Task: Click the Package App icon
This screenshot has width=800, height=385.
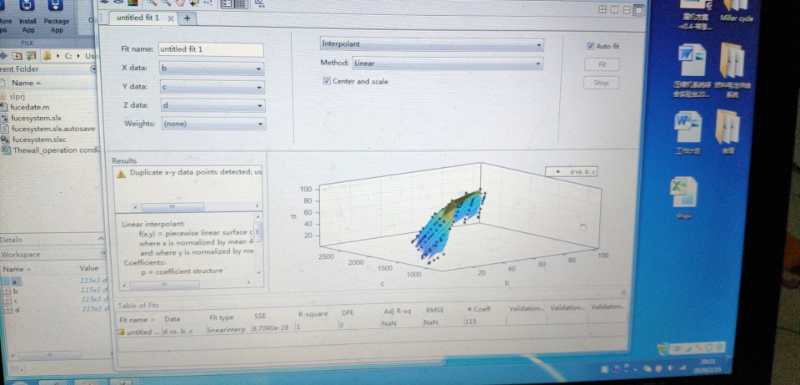Action: [55, 6]
